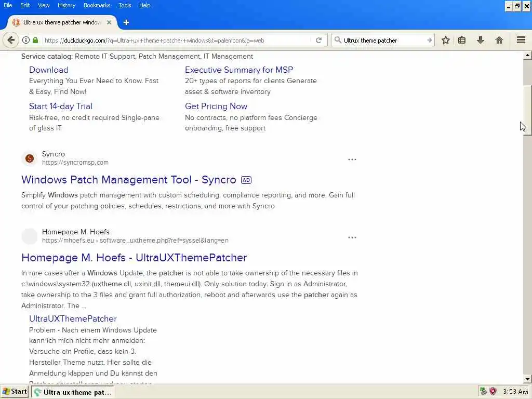Click the Ultra ux theme pat... taskbar button

[73, 392]
